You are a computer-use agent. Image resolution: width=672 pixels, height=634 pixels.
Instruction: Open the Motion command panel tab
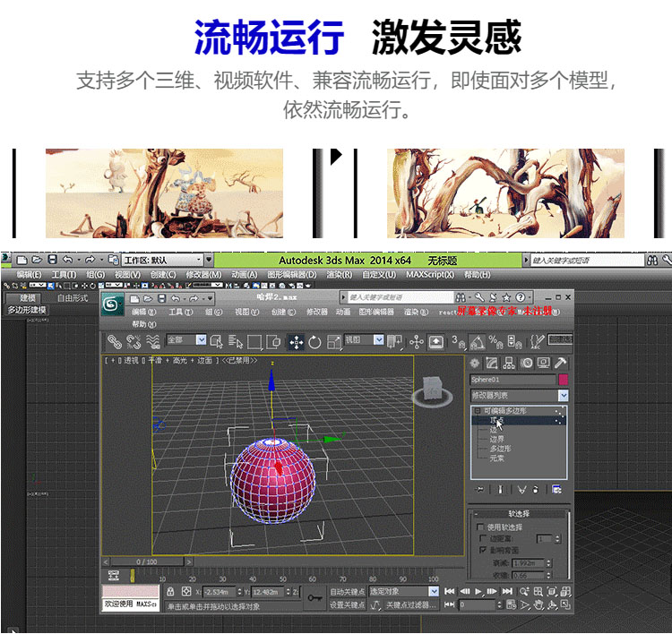tap(527, 364)
